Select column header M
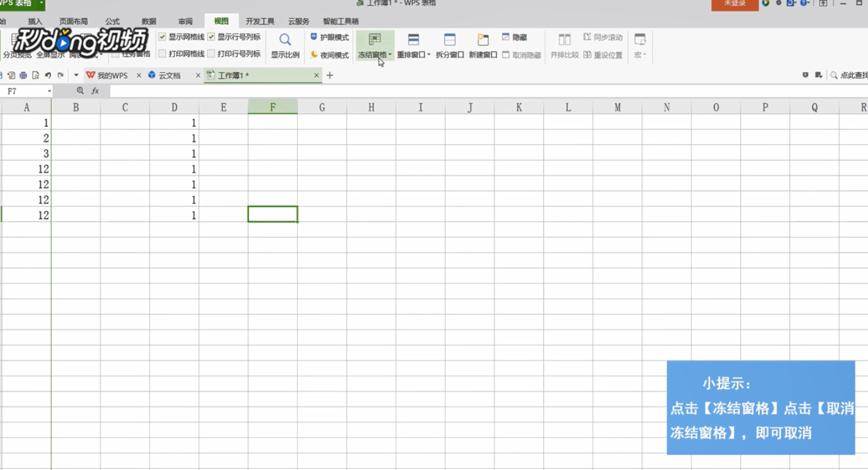The height and width of the screenshot is (470, 868). (x=617, y=107)
